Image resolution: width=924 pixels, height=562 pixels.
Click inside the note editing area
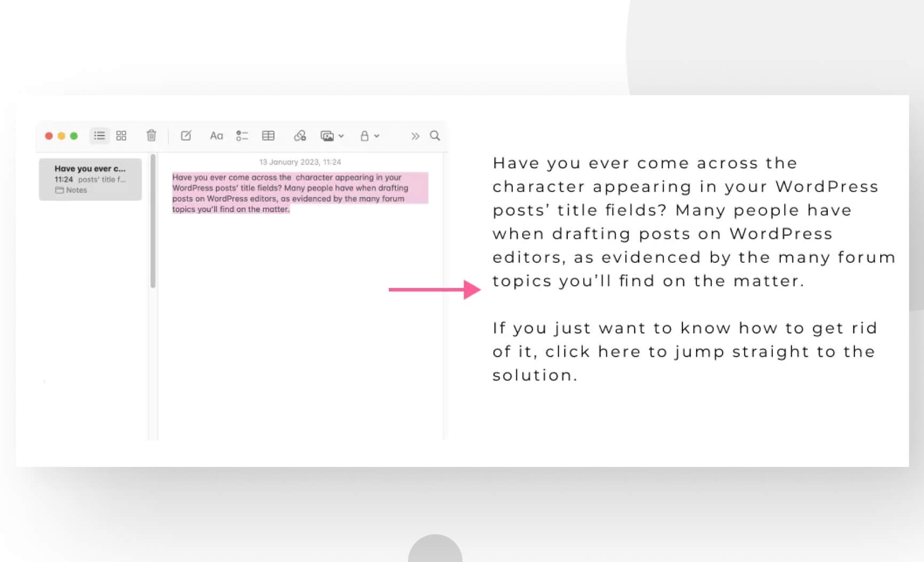pos(299,294)
